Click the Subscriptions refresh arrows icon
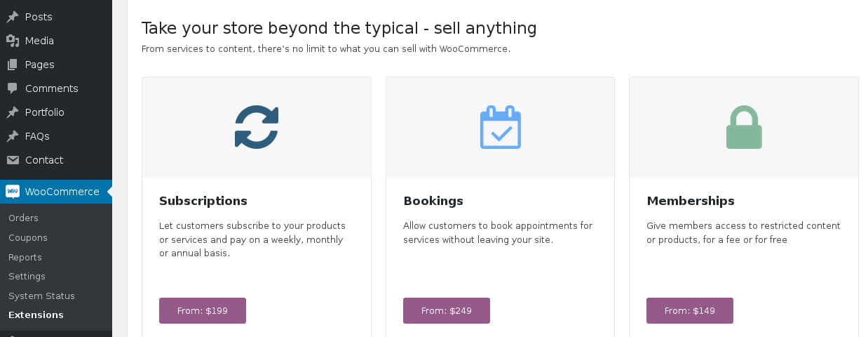 point(257,127)
